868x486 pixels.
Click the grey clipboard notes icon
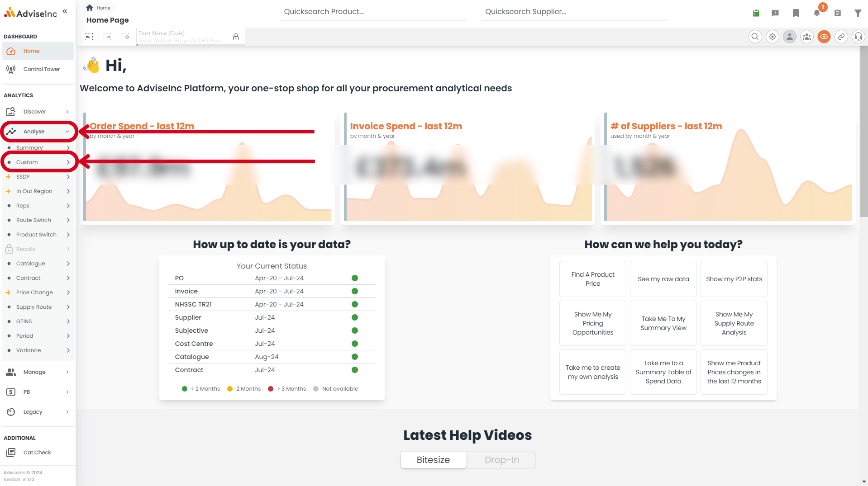pyautogui.click(x=838, y=13)
